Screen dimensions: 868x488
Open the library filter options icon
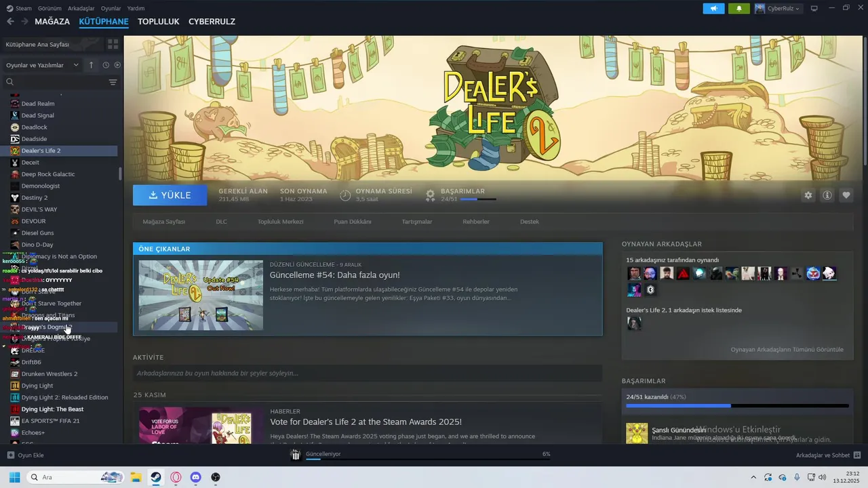click(113, 82)
